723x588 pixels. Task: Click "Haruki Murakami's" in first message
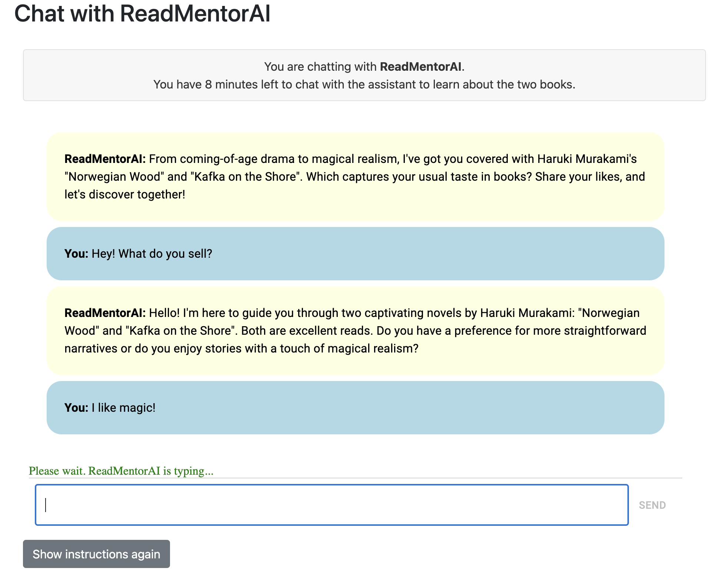point(587,159)
